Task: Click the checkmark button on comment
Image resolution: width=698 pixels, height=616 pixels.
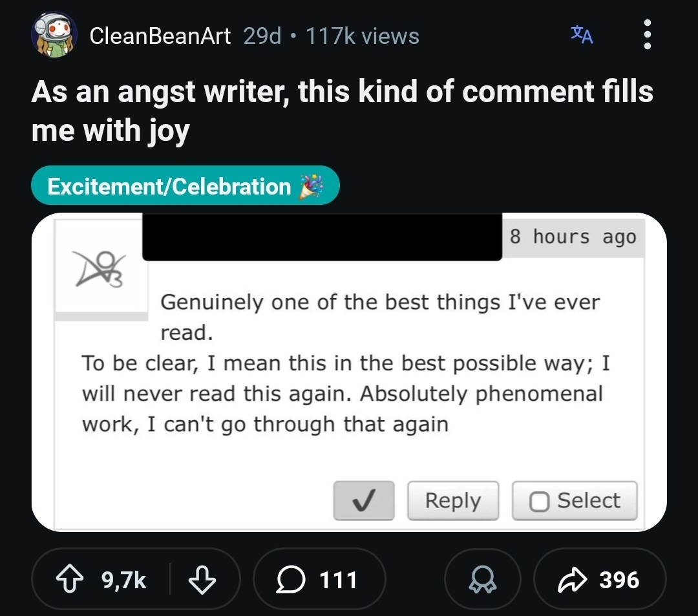Action: pos(364,501)
